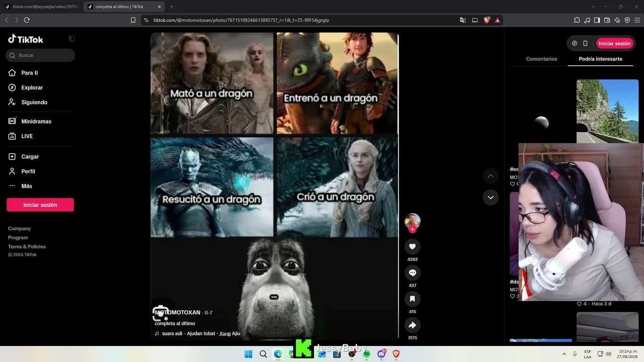Open Discord from the taskbar
Image resolution: width=644 pixels, height=362 pixels.
381,354
